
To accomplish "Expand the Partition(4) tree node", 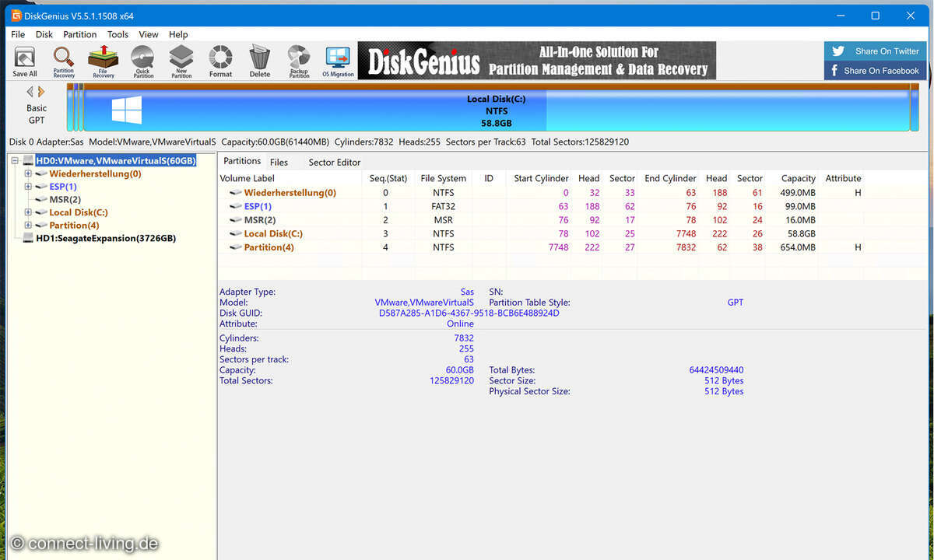I will [x=28, y=225].
